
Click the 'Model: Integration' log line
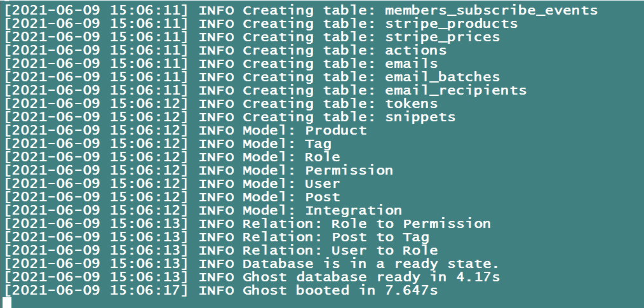pyautogui.click(x=322, y=210)
